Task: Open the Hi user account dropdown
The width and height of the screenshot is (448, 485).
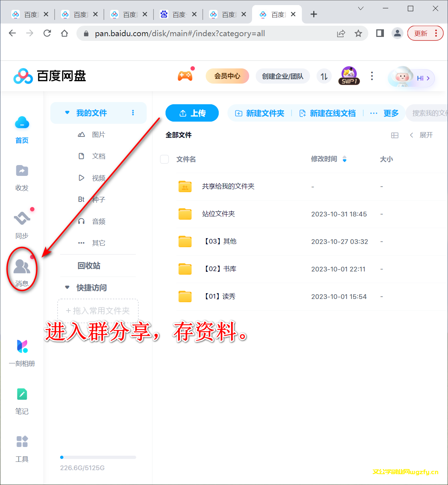Action: point(411,77)
